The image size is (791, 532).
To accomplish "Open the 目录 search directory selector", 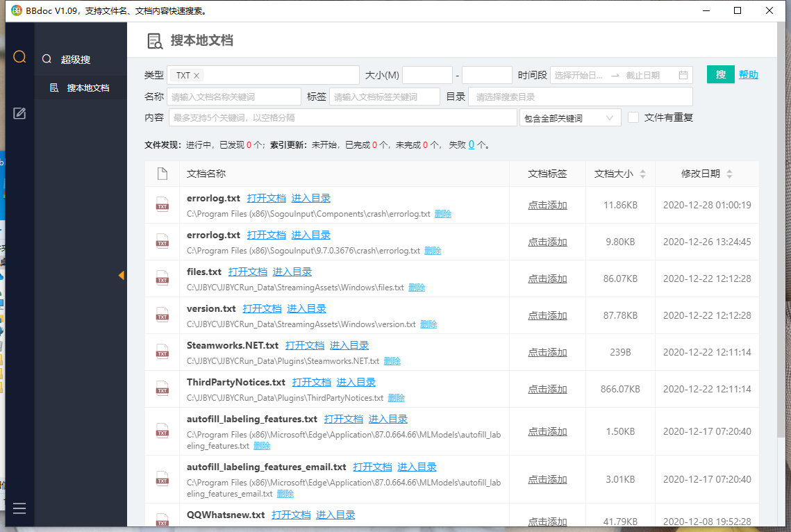I will pyautogui.click(x=581, y=97).
